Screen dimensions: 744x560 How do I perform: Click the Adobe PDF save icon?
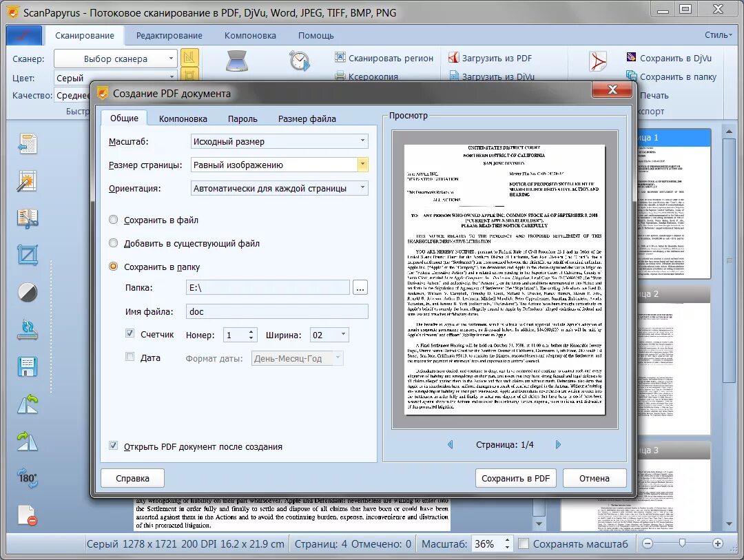pos(598,62)
